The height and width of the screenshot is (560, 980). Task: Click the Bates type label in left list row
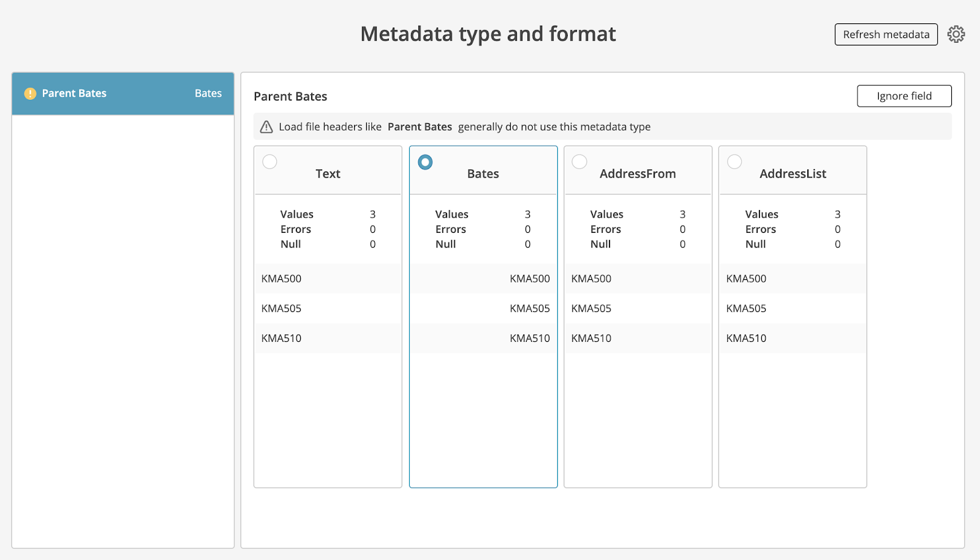208,94
